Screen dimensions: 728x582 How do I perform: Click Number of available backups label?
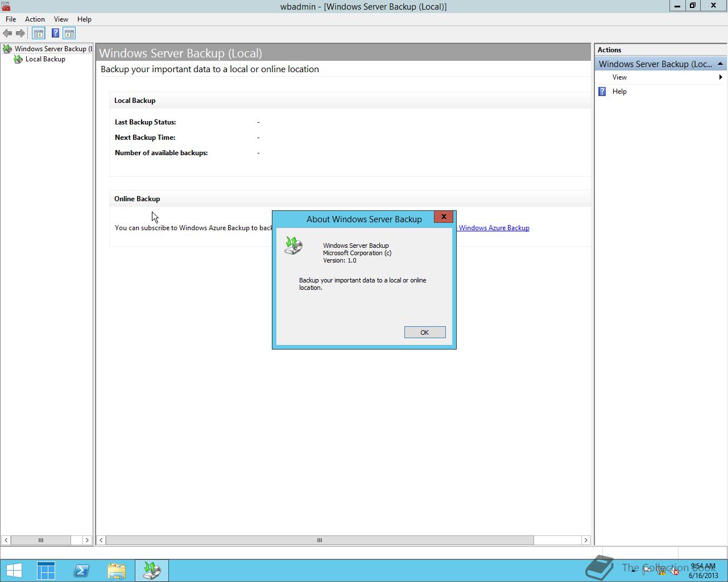click(162, 153)
